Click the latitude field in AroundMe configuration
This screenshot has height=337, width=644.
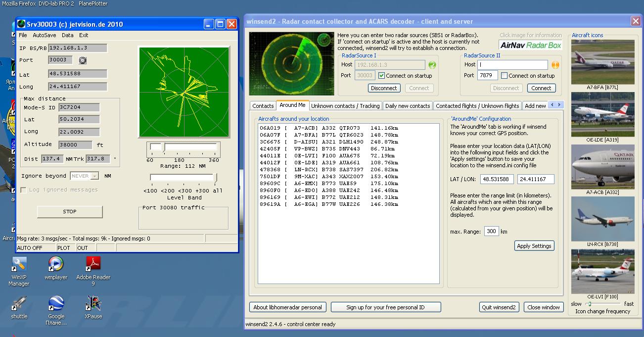pos(497,179)
